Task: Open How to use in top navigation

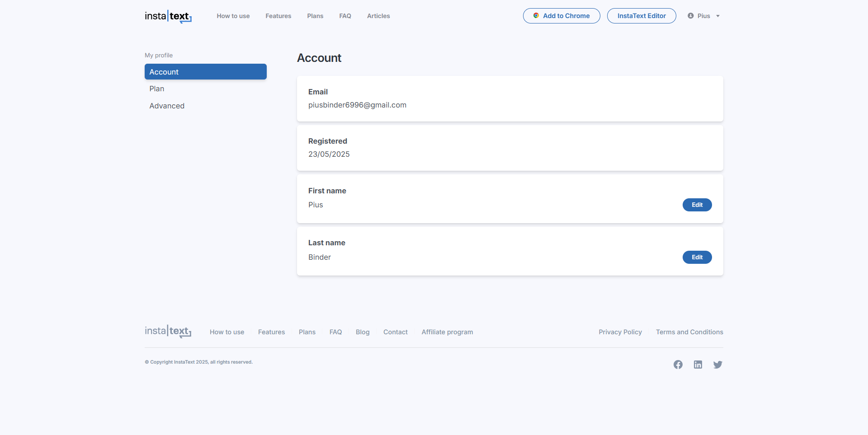Action: coord(233,16)
